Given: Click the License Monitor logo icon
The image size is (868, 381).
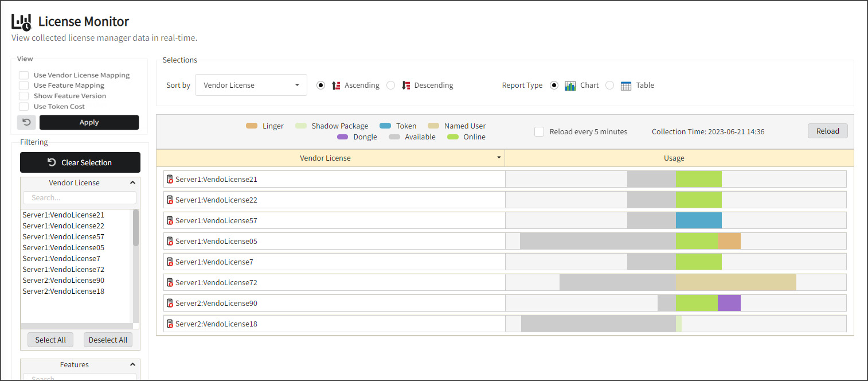Looking at the screenshot, I should [22, 22].
